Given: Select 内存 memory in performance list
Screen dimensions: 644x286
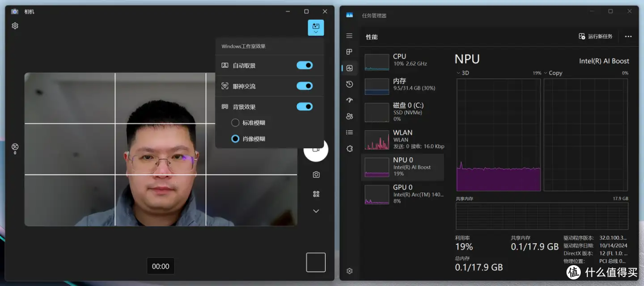Looking at the screenshot, I should tap(402, 86).
